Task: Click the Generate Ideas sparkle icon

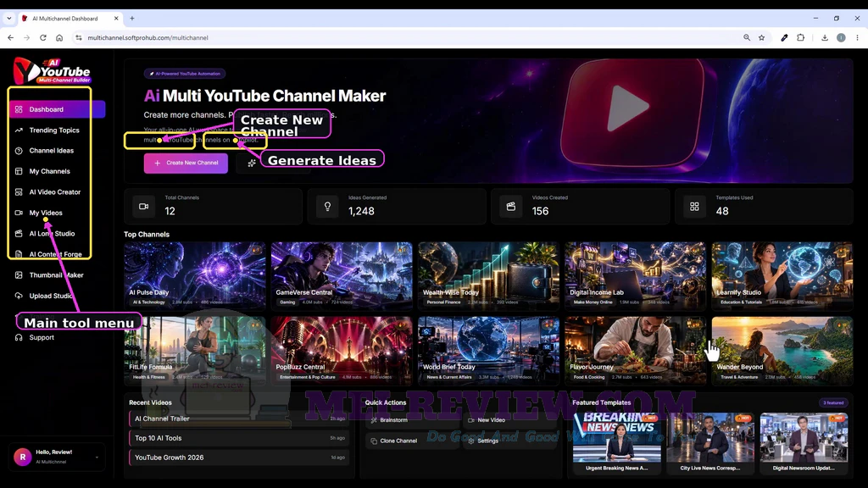Action: [x=251, y=164]
